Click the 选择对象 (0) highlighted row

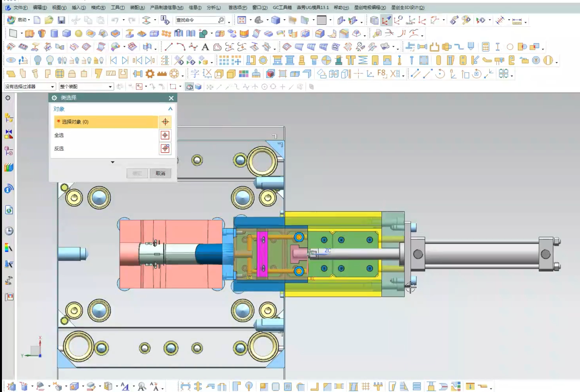click(x=106, y=122)
